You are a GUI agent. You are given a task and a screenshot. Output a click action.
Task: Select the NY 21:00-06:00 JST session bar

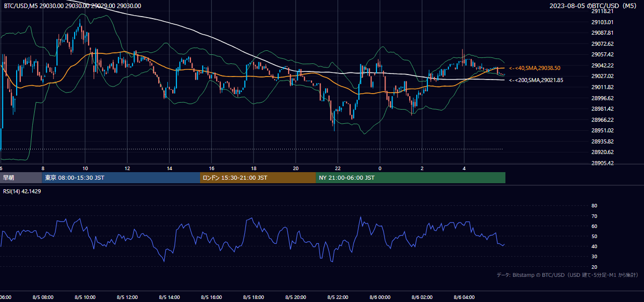pyautogui.click(x=411, y=178)
